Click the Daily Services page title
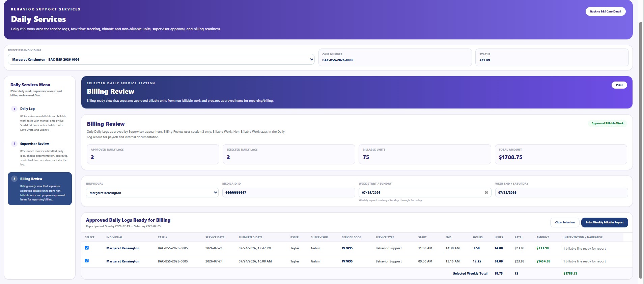The height and width of the screenshot is (284, 644). coord(38,19)
